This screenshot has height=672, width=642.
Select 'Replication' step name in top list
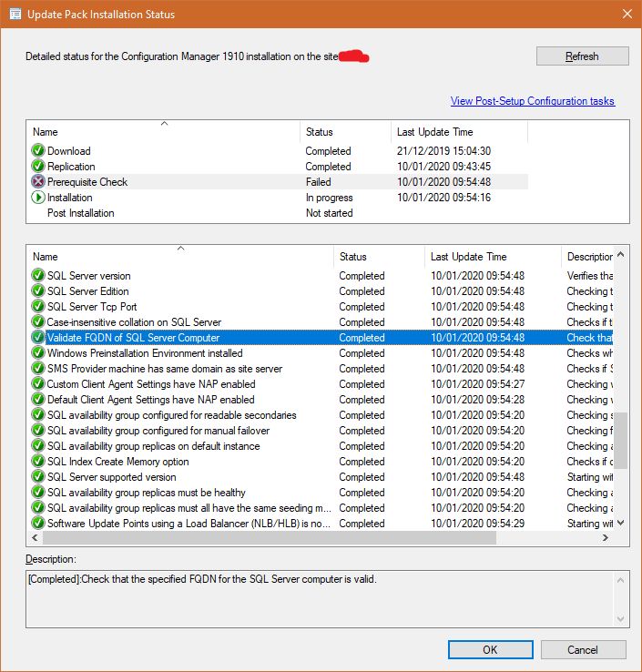click(x=71, y=167)
